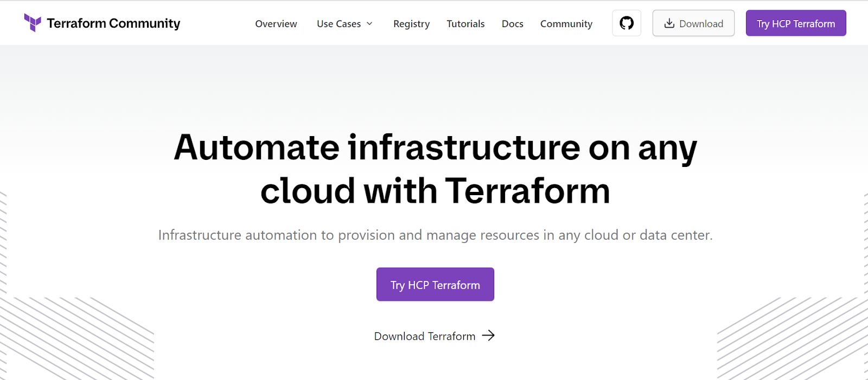Click the Try HCP Terraform hero button
This screenshot has width=868, height=380.
pos(435,285)
